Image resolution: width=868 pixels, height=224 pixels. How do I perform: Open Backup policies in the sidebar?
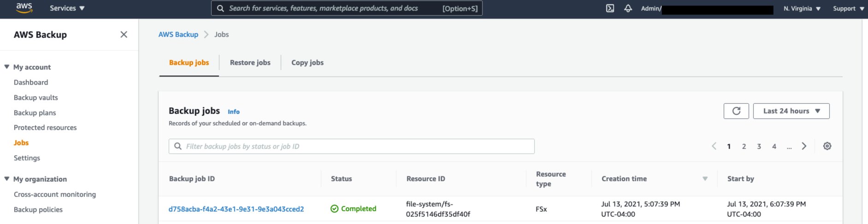click(x=38, y=210)
